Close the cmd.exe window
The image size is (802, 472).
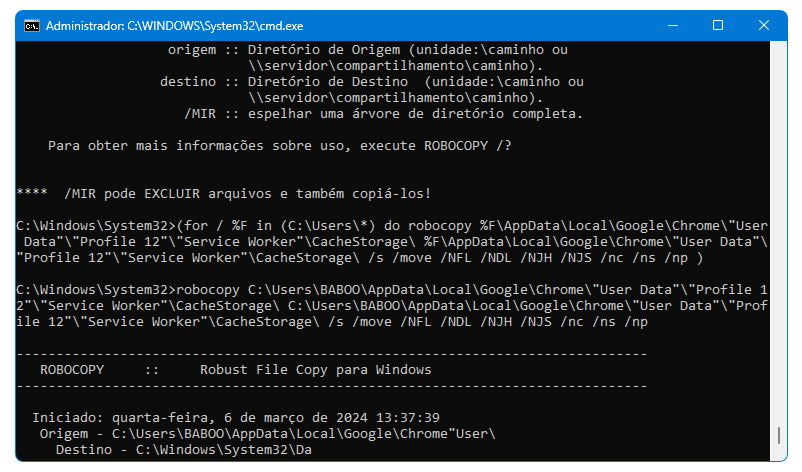point(764,25)
